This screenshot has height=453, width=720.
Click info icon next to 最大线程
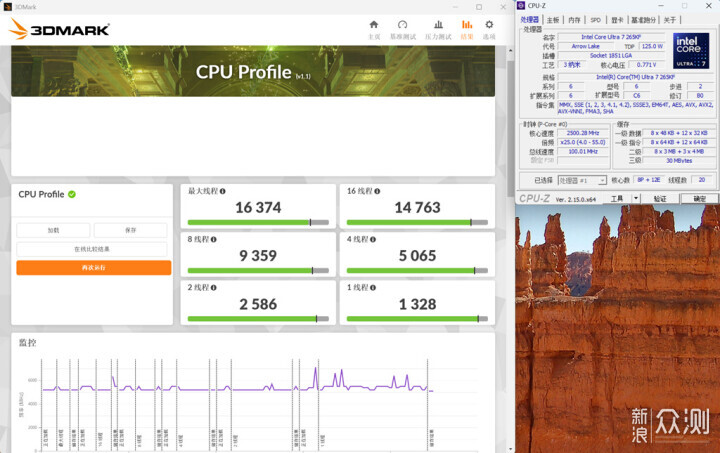(x=223, y=191)
